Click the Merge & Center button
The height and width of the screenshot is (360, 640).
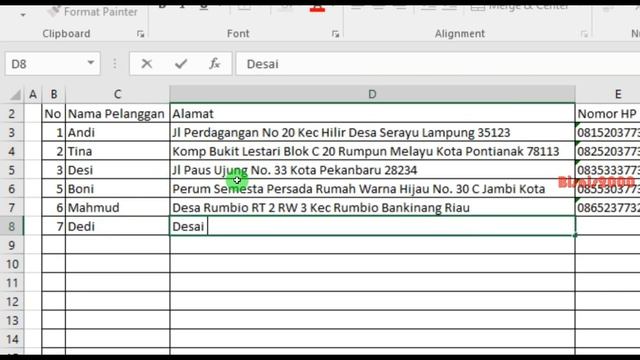click(520, 7)
